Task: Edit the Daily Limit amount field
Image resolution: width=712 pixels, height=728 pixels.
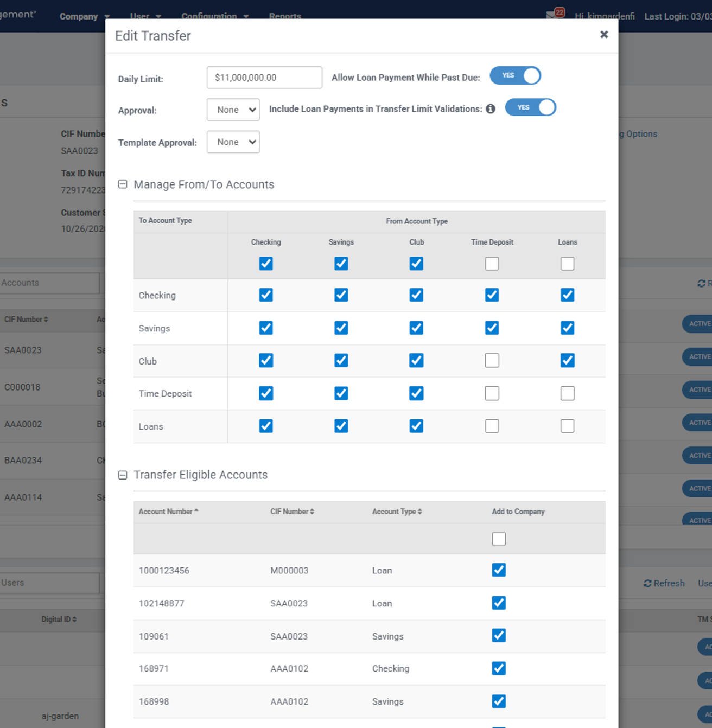Action: (264, 78)
